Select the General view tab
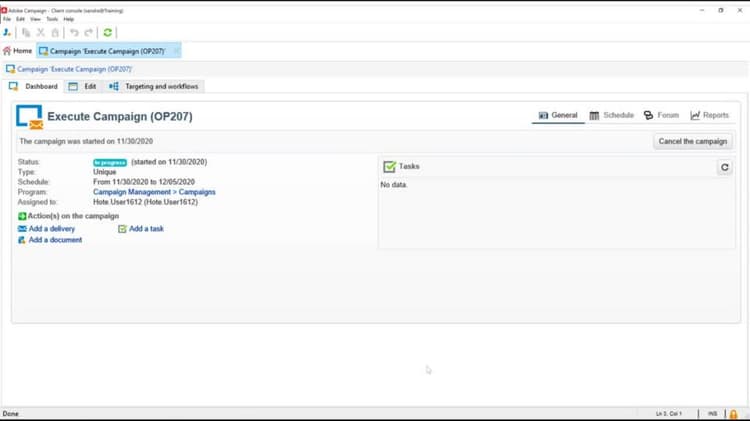 tap(558, 115)
